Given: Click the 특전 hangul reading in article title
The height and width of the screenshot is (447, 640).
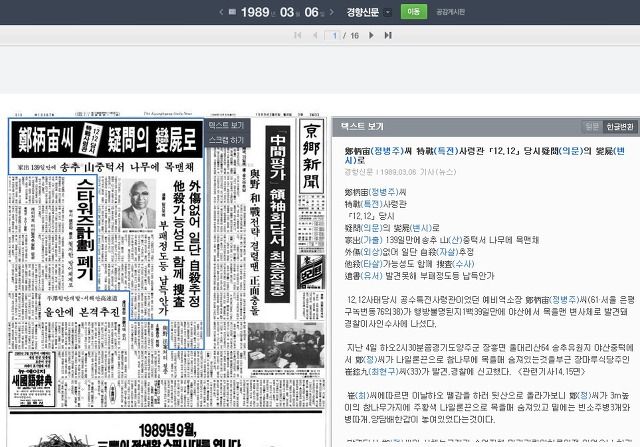Looking at the screenshot, I should pos(446,151).
